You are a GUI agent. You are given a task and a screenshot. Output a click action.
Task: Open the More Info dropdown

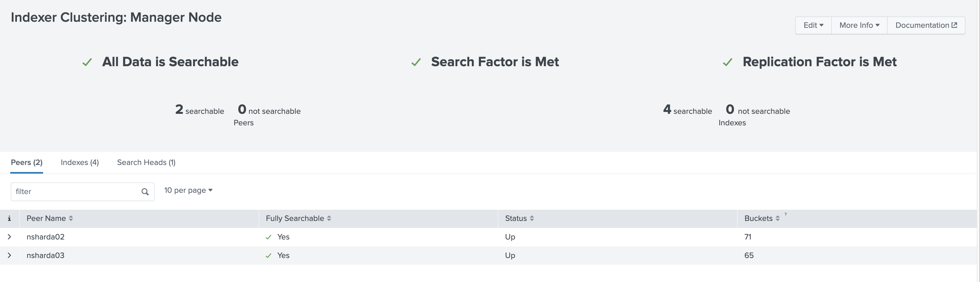[859, 25]
